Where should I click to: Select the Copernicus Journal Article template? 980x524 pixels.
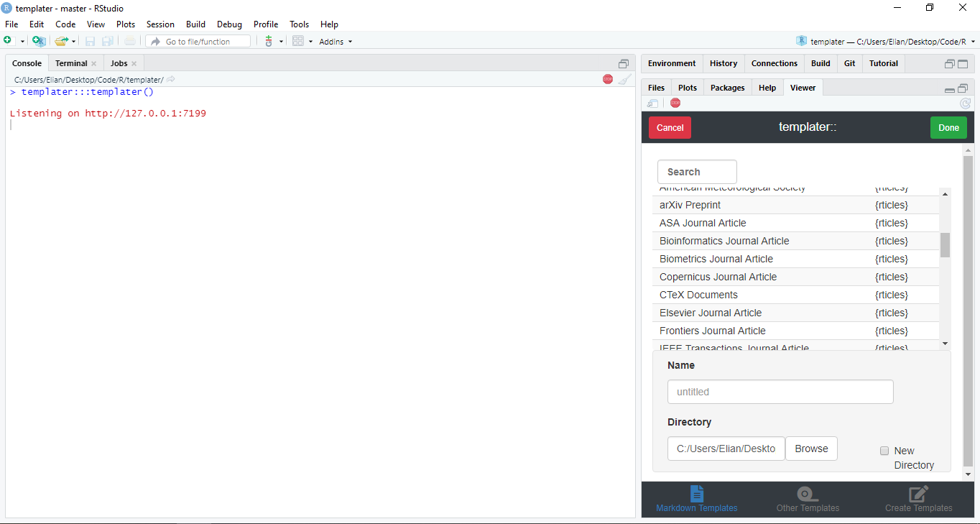(795, 277)
